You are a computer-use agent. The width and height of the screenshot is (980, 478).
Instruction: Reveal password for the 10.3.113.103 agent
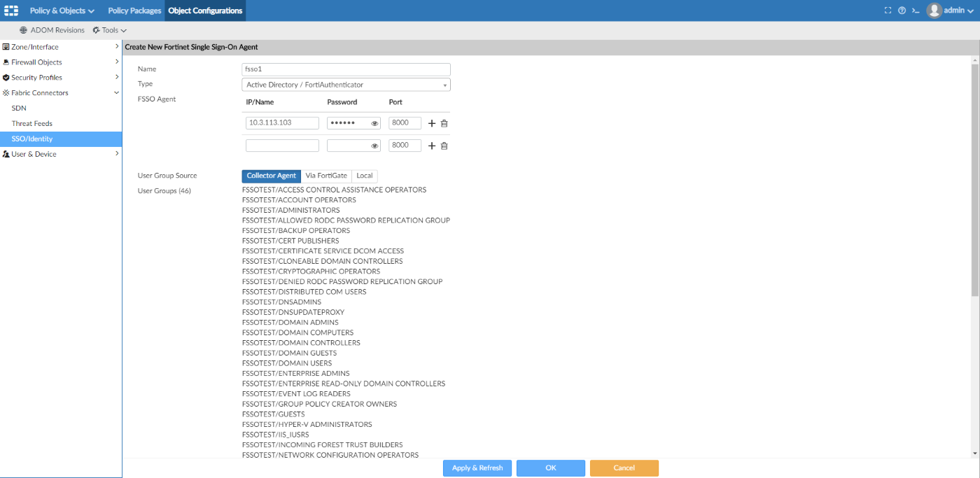374,123
